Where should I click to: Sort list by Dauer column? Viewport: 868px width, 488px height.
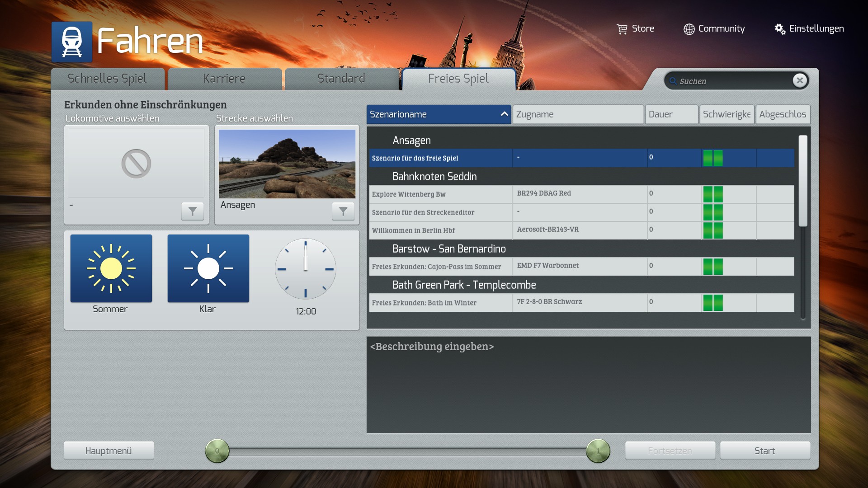(x=671, y=114)
